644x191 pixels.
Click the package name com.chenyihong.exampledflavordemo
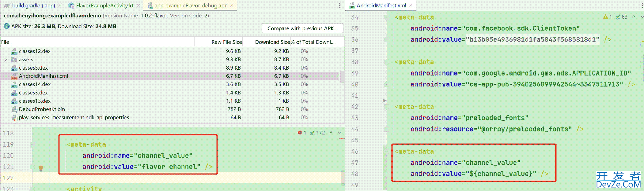(52, 16)
